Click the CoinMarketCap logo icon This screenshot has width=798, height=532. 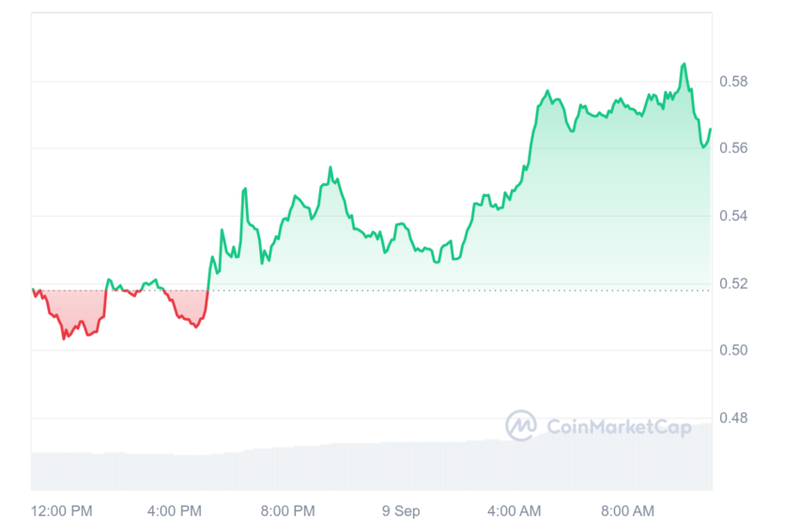(521, 426)
